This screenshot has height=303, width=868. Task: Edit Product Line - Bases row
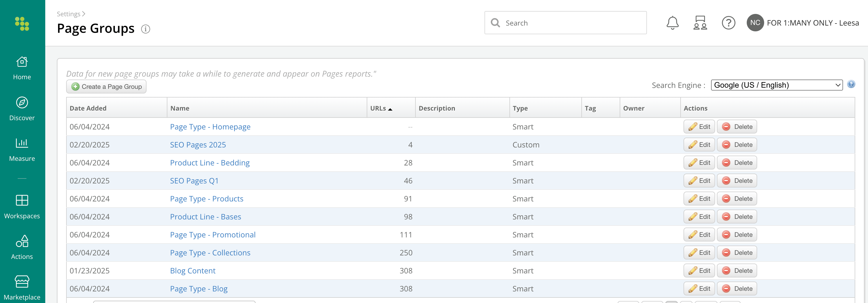click(x=699, y=217)
